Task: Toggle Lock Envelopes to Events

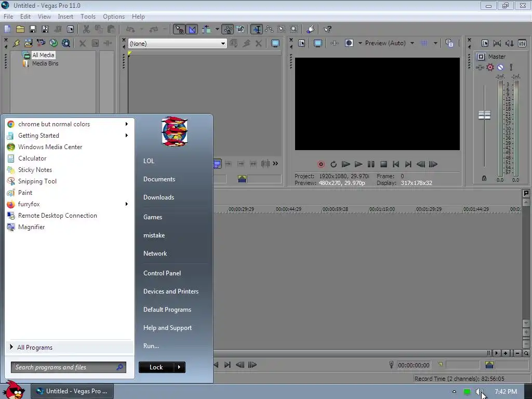Action: coord(228,30)
